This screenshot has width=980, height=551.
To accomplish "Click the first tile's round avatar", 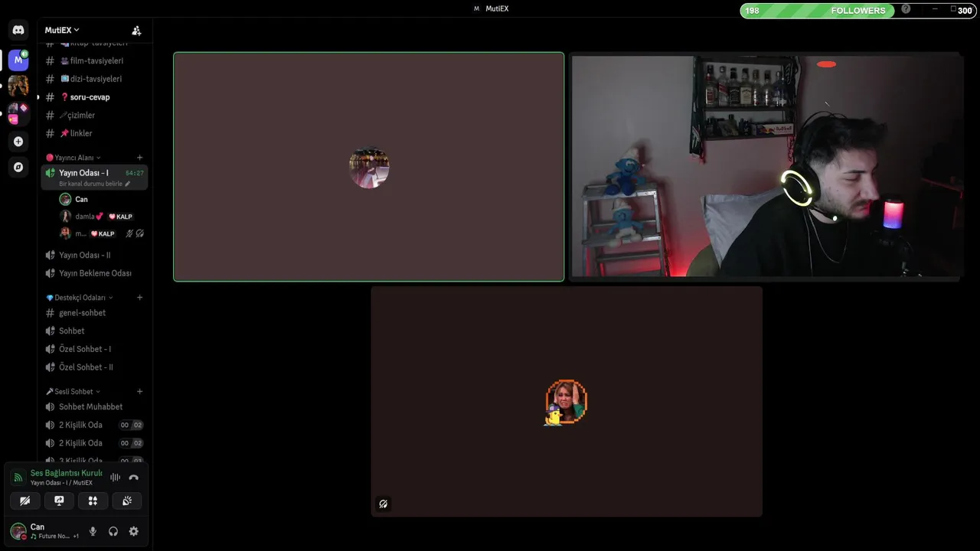I will tap(369, 168).
